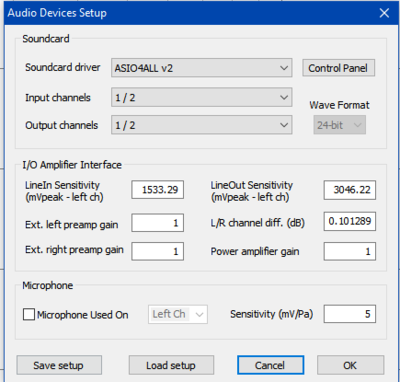This screenshot has height=382, width=400.
Task: Click the microphone Sensitivity (mV/Pa) field
Action: pyautogui.click(x=350, y=314)
